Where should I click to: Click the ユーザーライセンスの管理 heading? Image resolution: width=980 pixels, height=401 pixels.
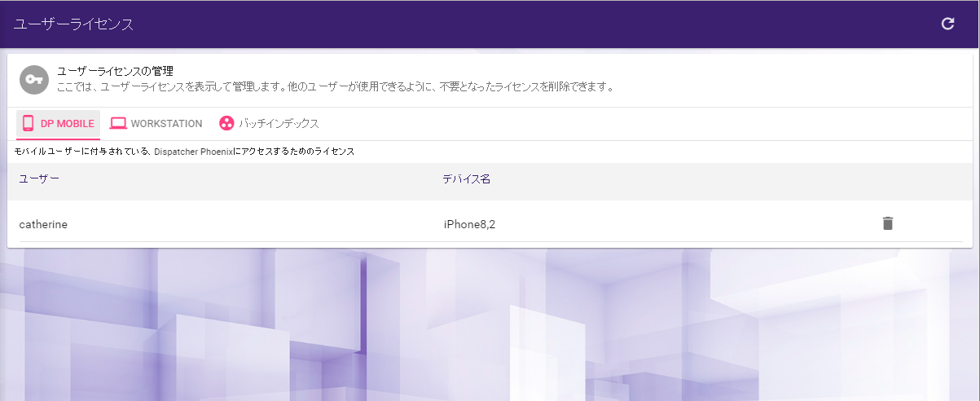(116, 72)
